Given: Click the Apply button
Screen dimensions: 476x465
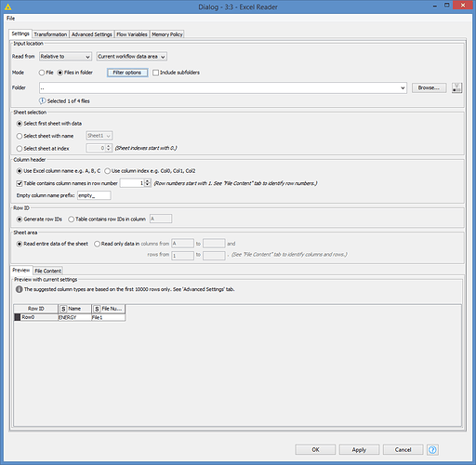Looking at the screenshot, I should pos(359,449).
